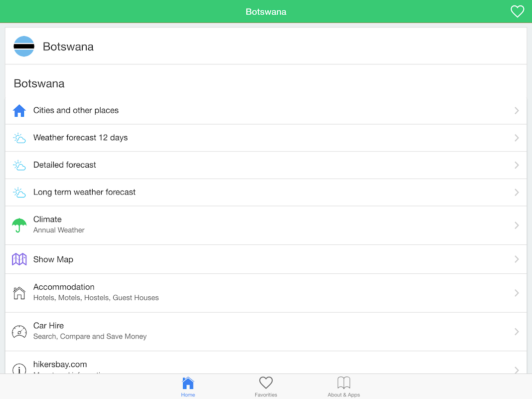Switch to the Favorities tab
The height and width of the screenshot is (399, 532).
click(266, 387)
